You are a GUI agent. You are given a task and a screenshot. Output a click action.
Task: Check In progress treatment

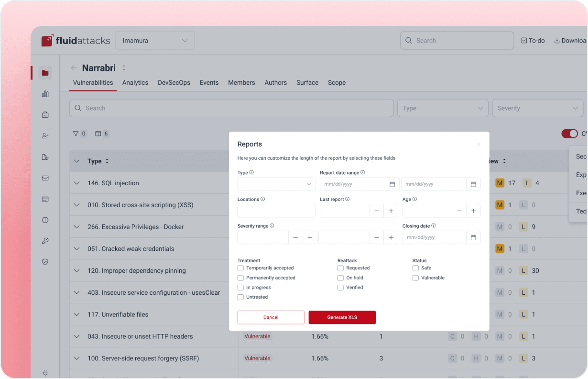click(241, 288)
